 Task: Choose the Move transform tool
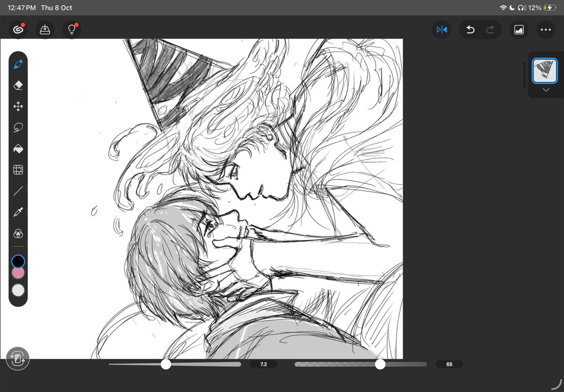coord(18,107)
